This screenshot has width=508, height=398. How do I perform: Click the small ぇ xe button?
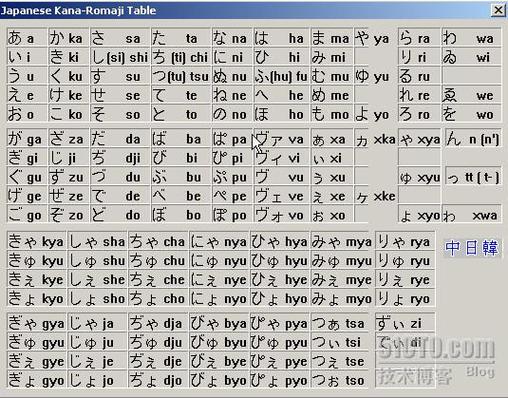331,196
